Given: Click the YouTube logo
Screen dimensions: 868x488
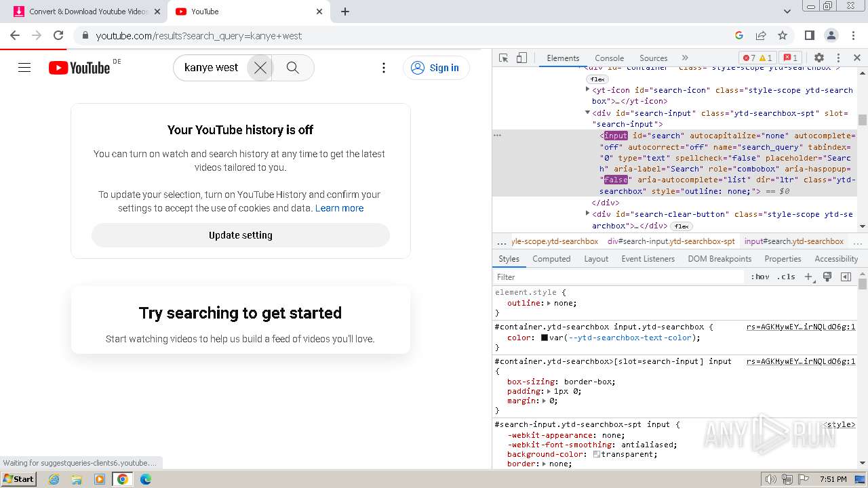Looking at the screenshot, I should [x=79, y=68].
